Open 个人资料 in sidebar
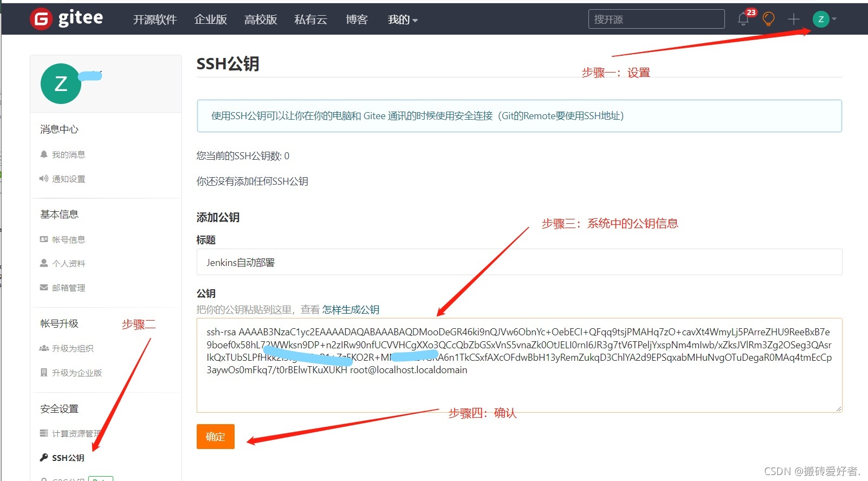The width and height of the screenshot is (868, 481). click(68, 263)
